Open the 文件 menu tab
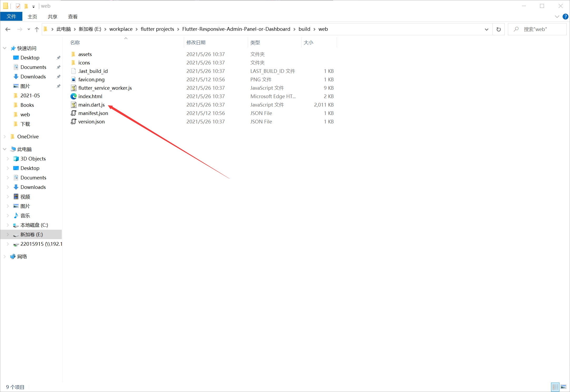This screenshot has height=392, width=570. point(11,17)
